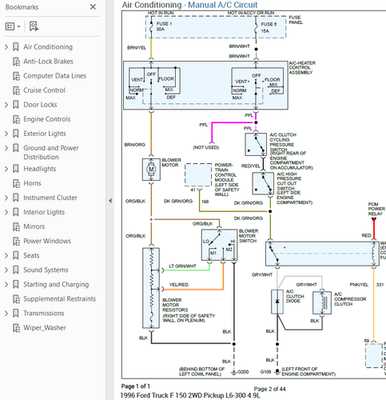386x400 pixels.
Task: Click the Cruise Control bookmark icon
Action: coord(16,90)
